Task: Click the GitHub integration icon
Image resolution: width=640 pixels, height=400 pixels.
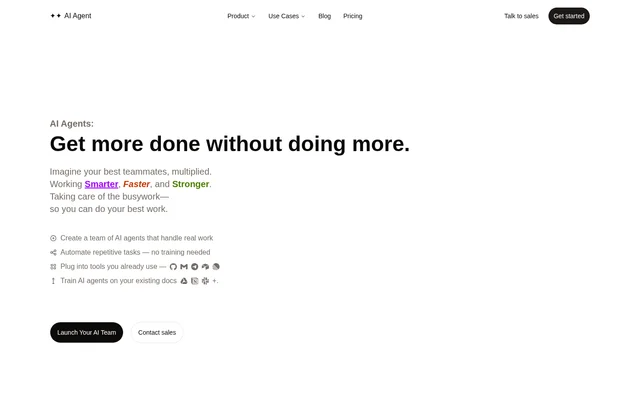Action: point(173,267)
